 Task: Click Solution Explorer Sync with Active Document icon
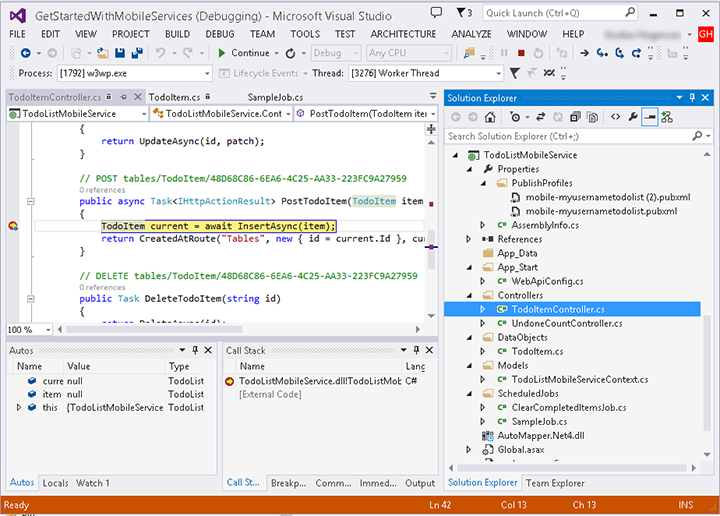click(540, 117)
